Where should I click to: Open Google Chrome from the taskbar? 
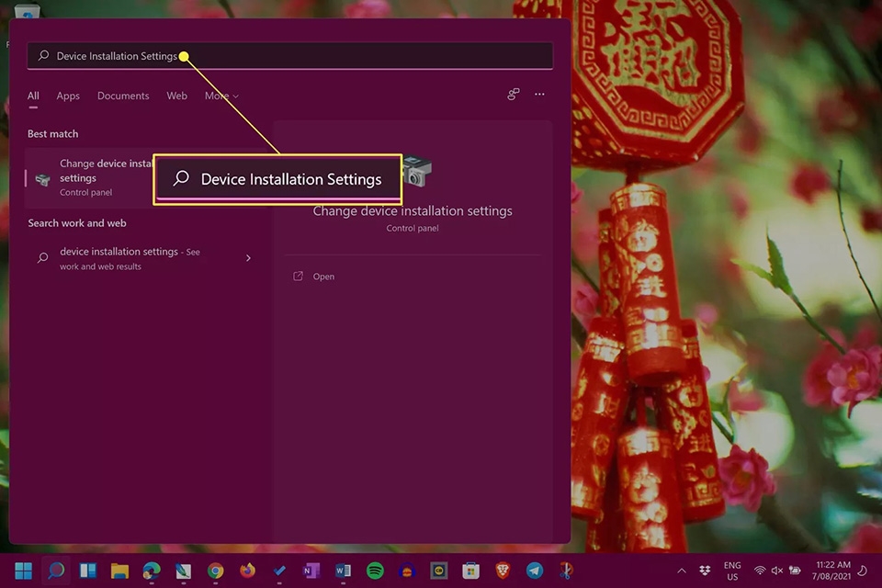tap(213, 570)
